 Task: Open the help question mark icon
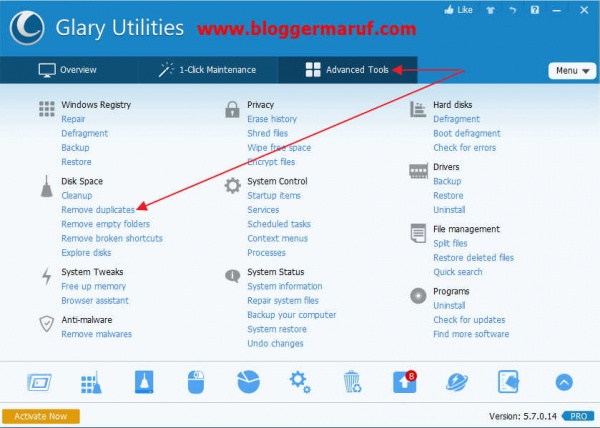pyautogui.click(x=535, y=10)
